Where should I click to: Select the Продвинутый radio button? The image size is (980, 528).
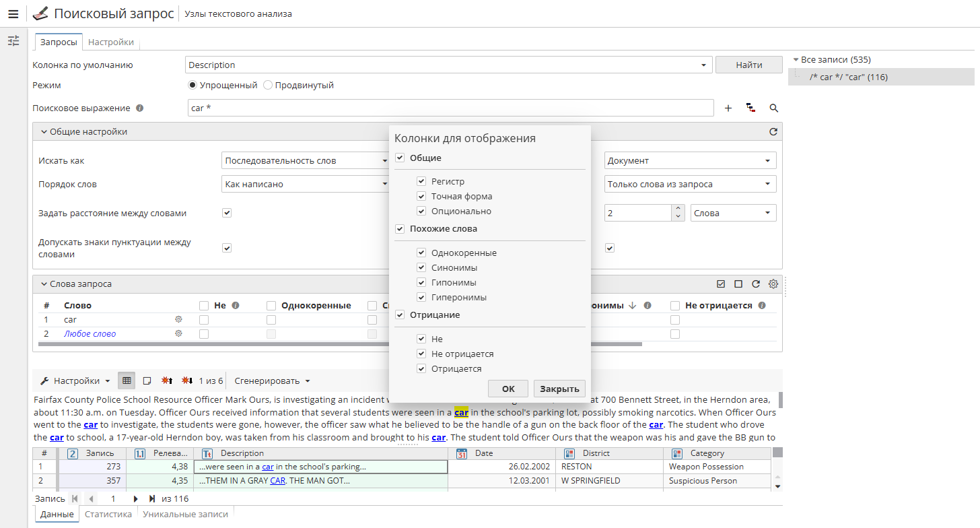coord(268,86)
